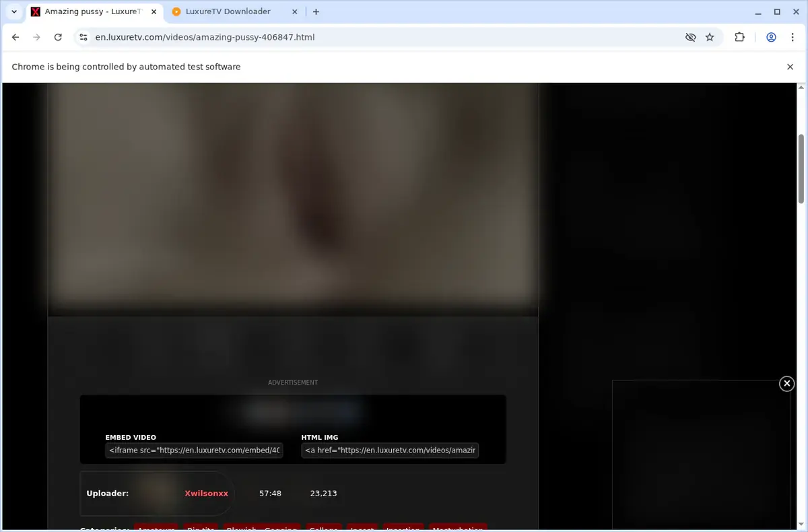The image size is (808, 532).
Task: Click the 23,213 view count
Action: pos(323,494)
